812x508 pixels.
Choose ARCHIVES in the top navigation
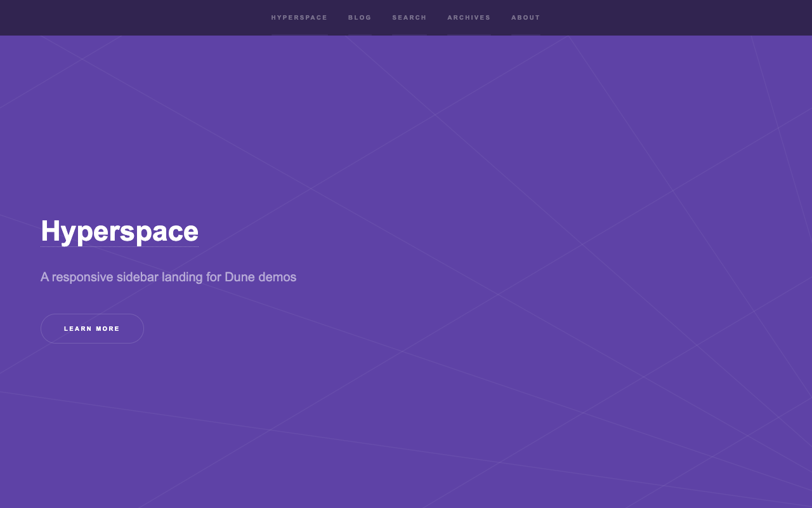(469, 18)
